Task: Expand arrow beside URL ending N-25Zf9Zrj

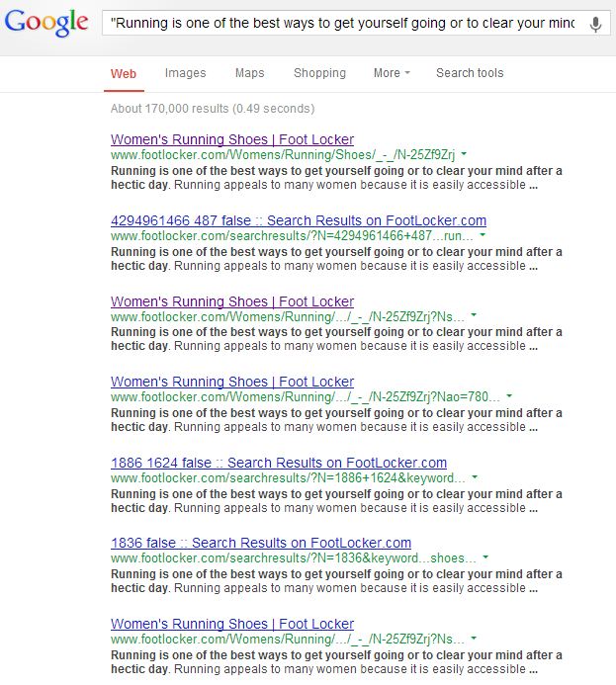Action: click(x=464, y=154)
